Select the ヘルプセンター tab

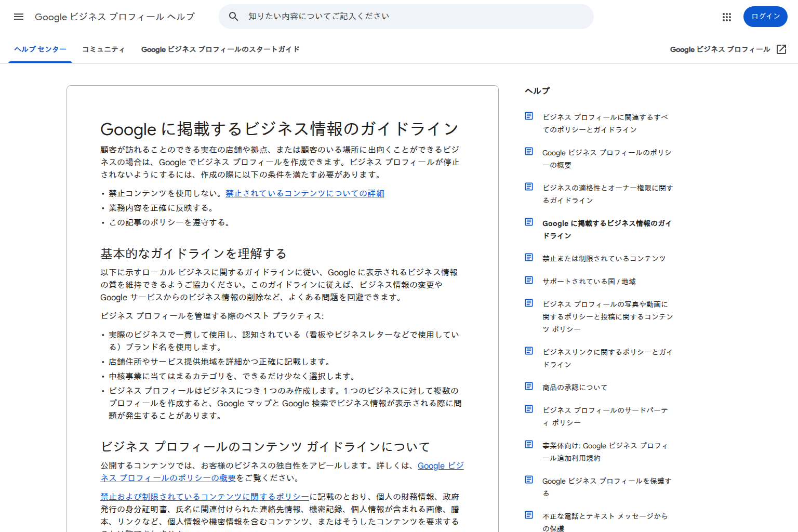point(41,49)
